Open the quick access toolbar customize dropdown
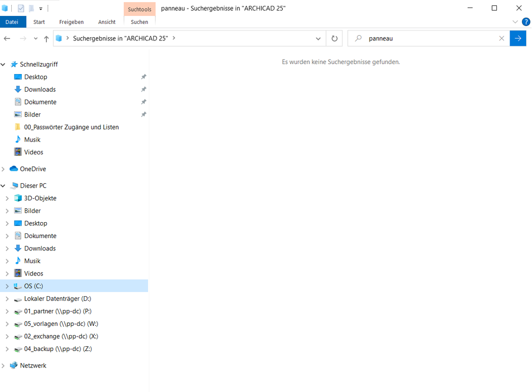 coord(40,9)
